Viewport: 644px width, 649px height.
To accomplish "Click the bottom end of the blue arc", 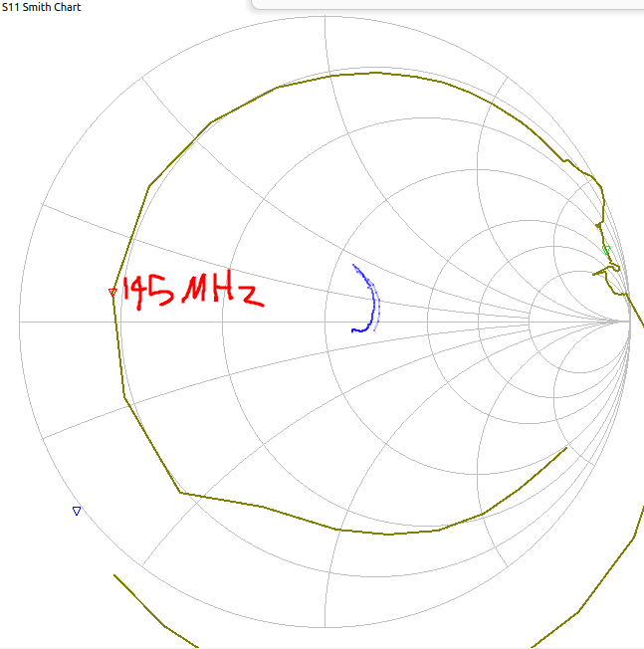I will click(x=353, y=329).
